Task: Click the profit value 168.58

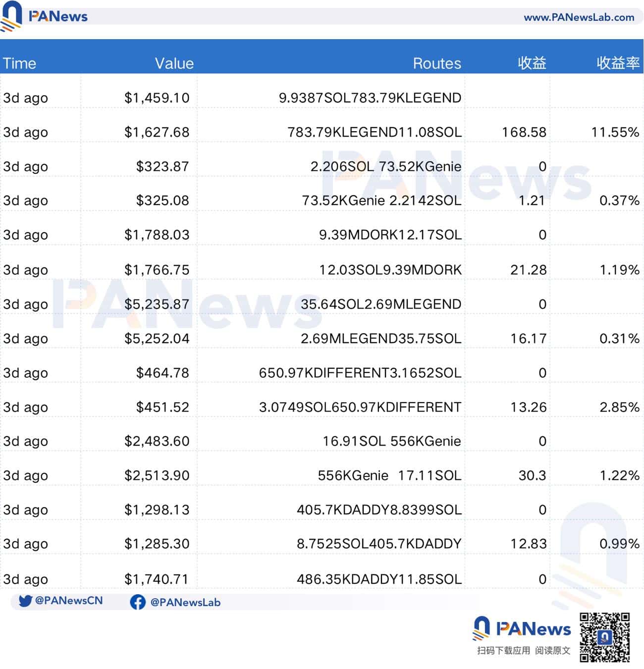Action: pos(524,132)
